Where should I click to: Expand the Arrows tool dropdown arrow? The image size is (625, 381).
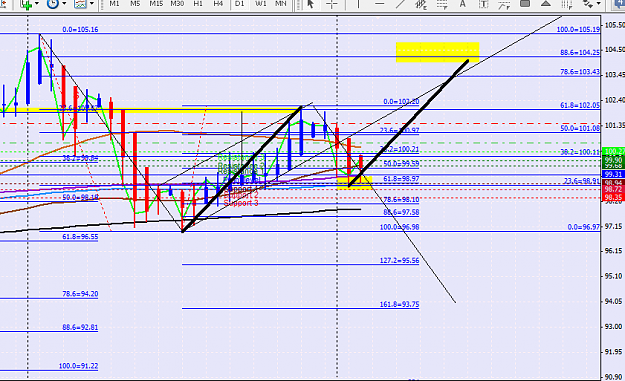(x=599, y=4)
